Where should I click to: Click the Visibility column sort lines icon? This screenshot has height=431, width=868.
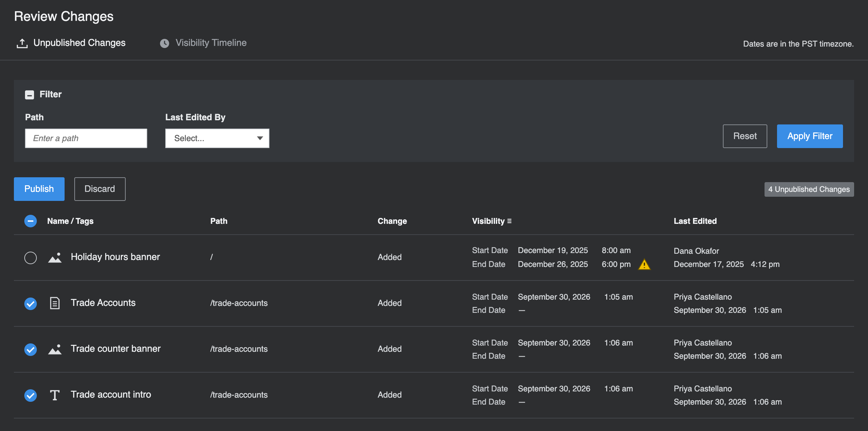pyautogui.click(x=509, y=221)
